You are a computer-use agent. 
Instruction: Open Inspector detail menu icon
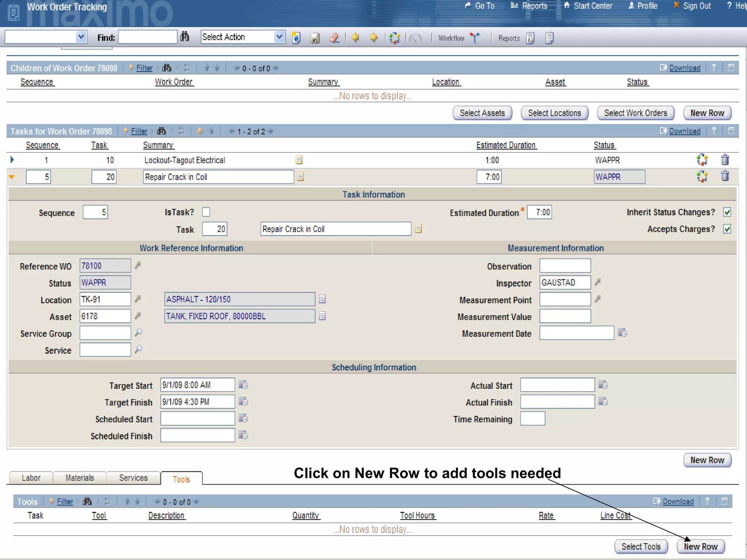point(597,282)
